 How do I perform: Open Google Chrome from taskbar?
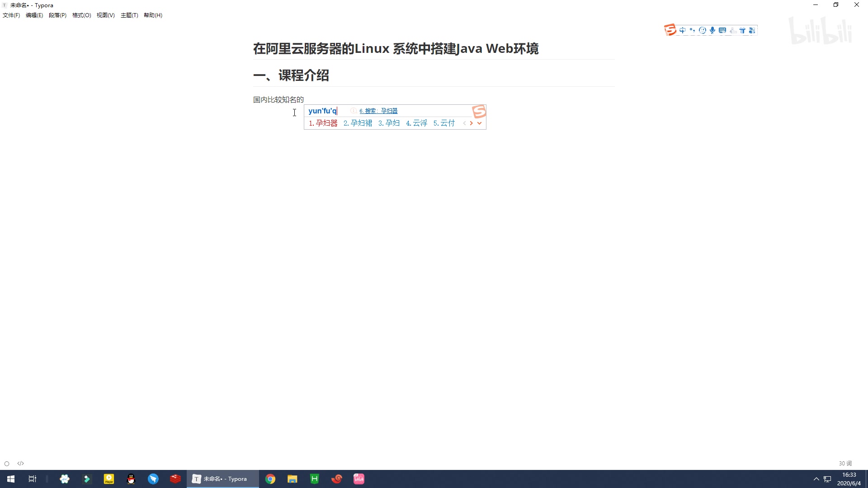(270, 479)
